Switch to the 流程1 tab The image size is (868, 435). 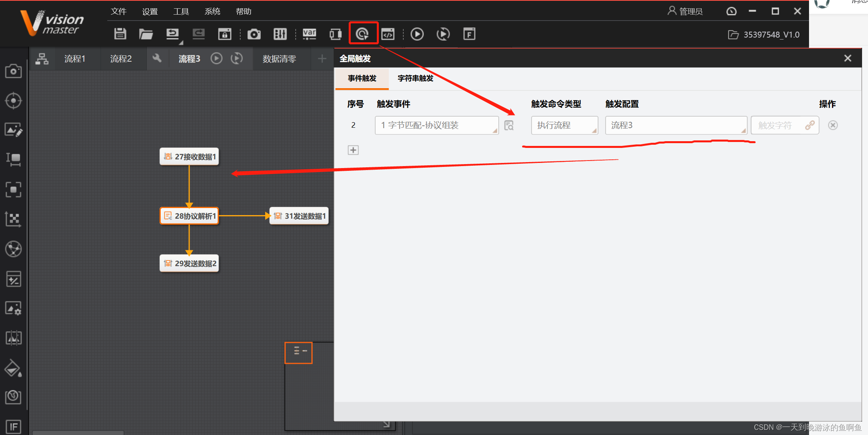(x=75, y=59)
